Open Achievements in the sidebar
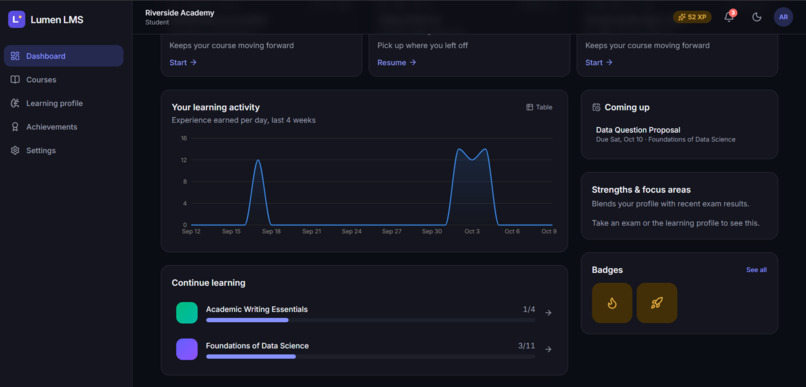806x387 pixels. click(64, 127)
